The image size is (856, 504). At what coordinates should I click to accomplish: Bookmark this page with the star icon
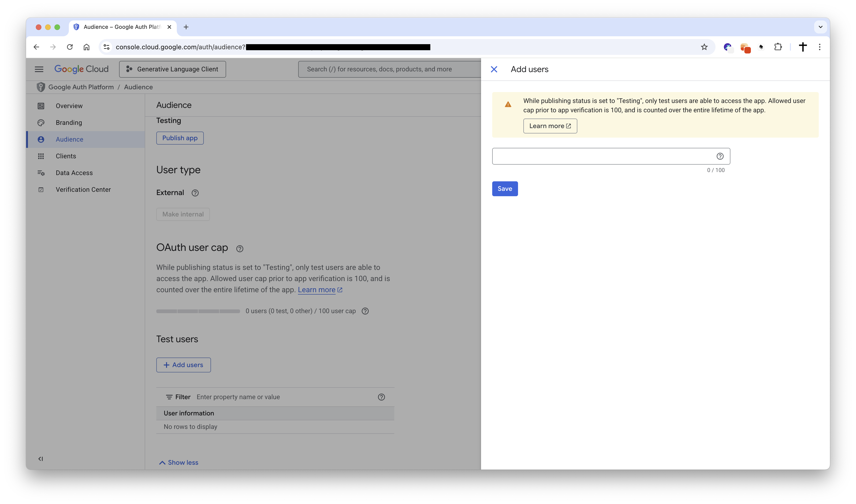(x=704, y=47)
